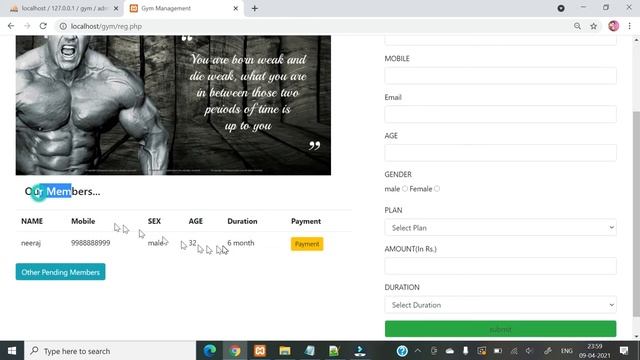The width and height of the screenshot is (640, 360).
Task: Close the localhost phpMyAdmin tab
Action: click(116, 8)
